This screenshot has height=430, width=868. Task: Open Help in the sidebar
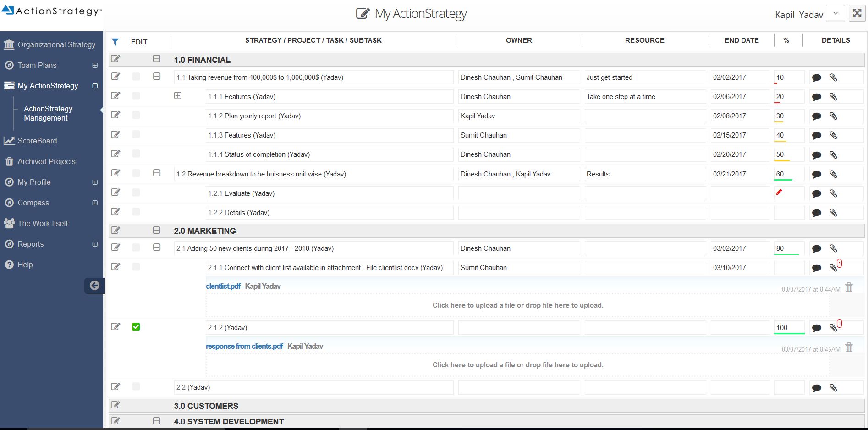pos(18,265)
